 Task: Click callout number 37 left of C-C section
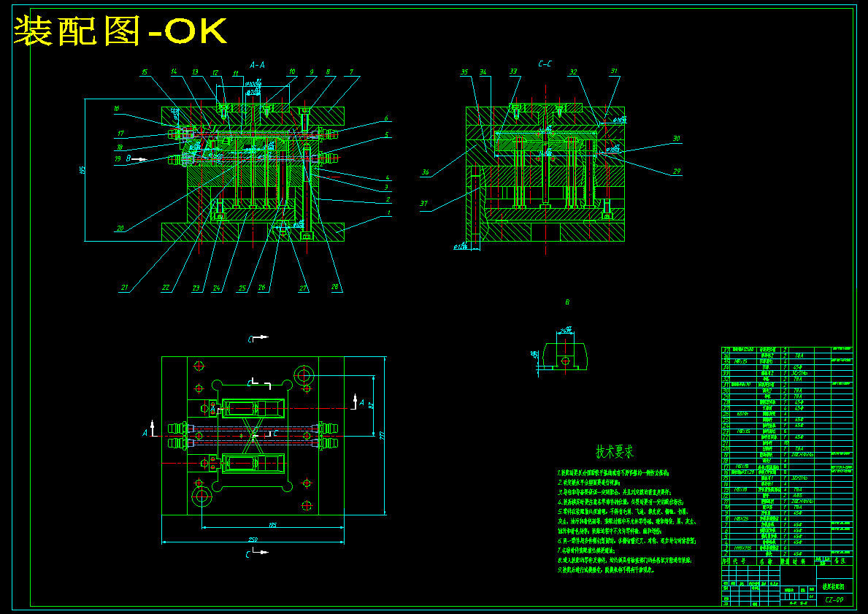point(424,203)
